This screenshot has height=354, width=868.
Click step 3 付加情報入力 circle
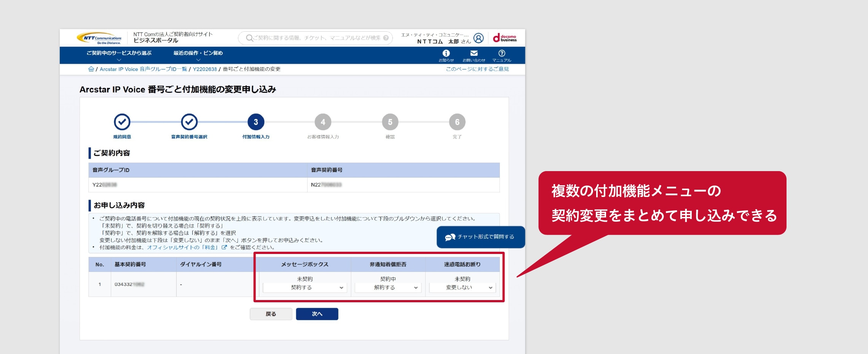point(256,122)
